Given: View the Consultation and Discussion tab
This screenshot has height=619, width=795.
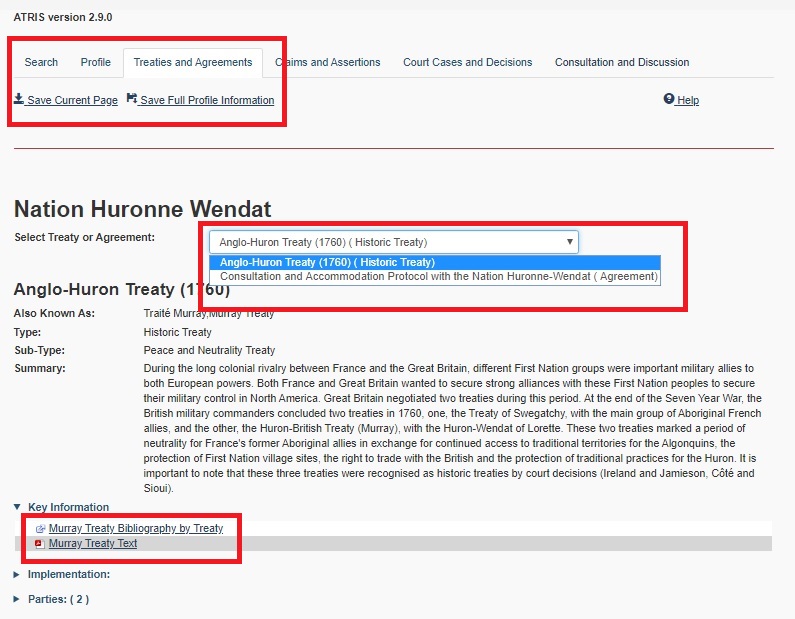Looking at the screenshot, I should click(x=622, y=62).
